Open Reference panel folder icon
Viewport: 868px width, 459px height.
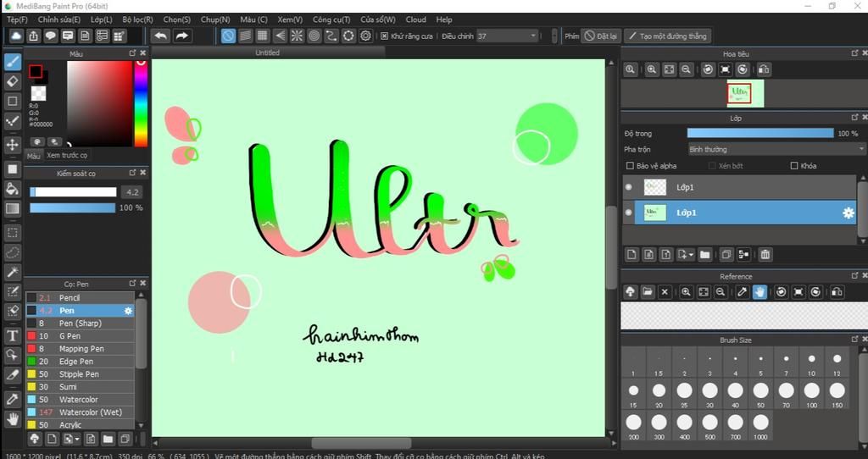point(647,292)
